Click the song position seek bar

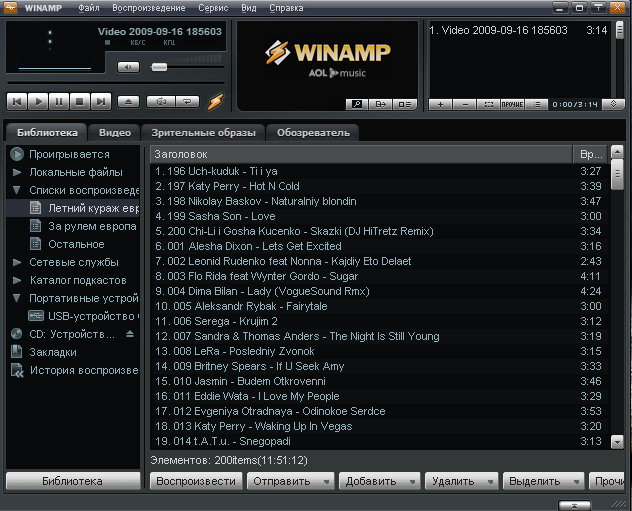click(x=116, y=83)
